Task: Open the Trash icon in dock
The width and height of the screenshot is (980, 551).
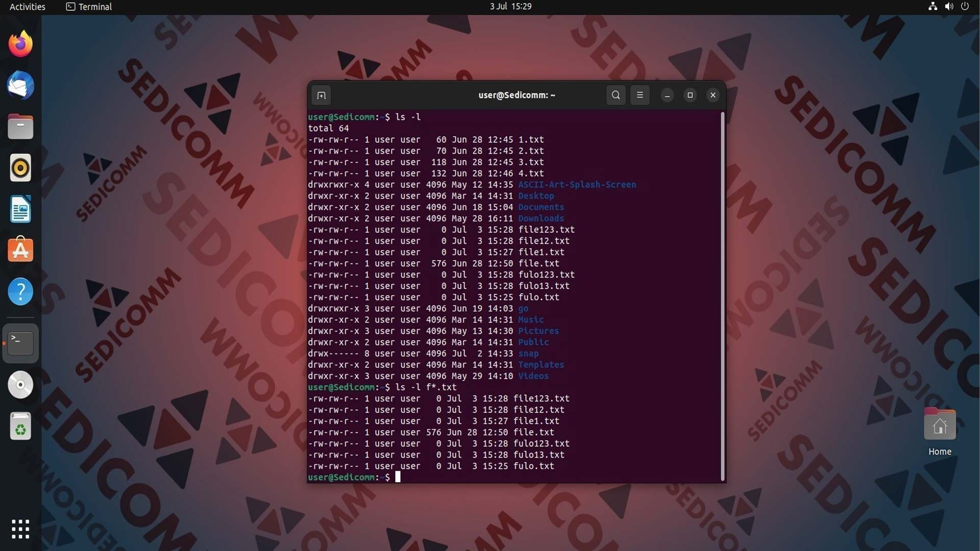Action: coord(20,426)
